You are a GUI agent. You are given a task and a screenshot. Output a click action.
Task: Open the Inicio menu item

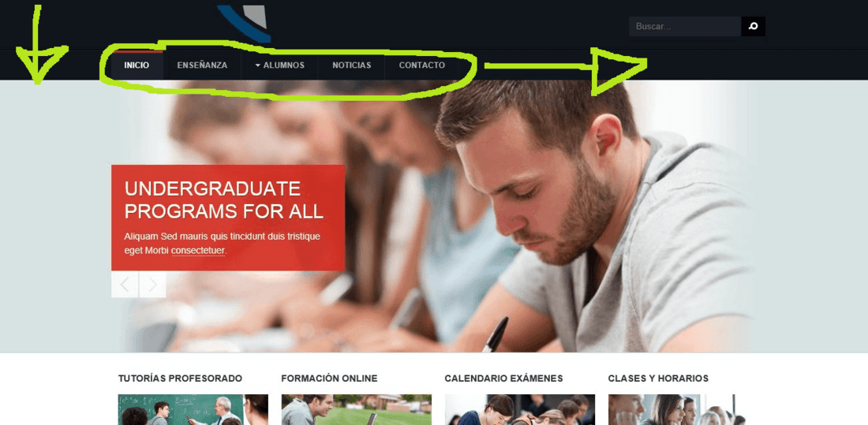point(137,65)
